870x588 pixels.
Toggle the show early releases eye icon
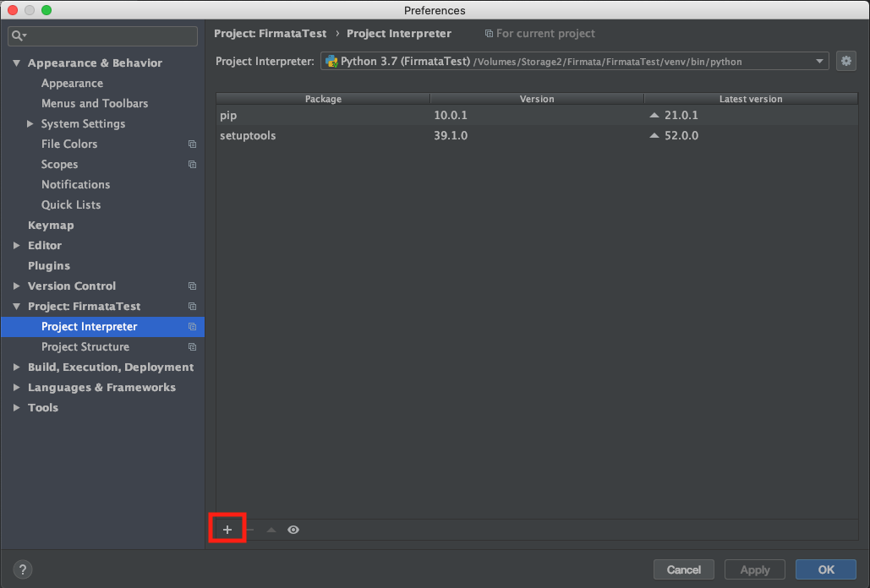coord(293,529)
